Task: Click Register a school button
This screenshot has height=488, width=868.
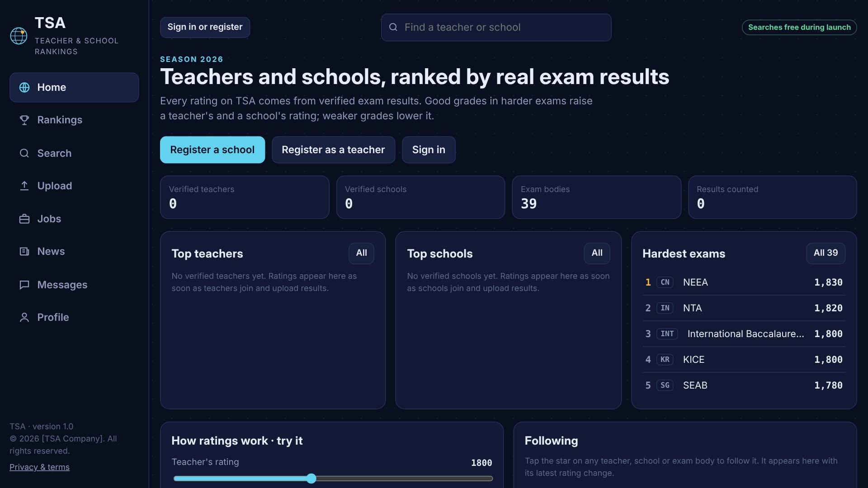Action: pos(212,150)
